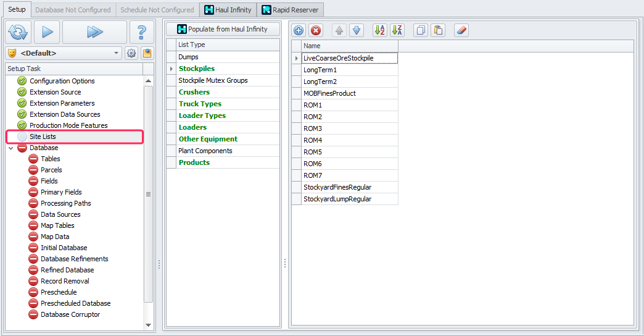
Task: Collapse the Database tree node
Action: [11, 148]
